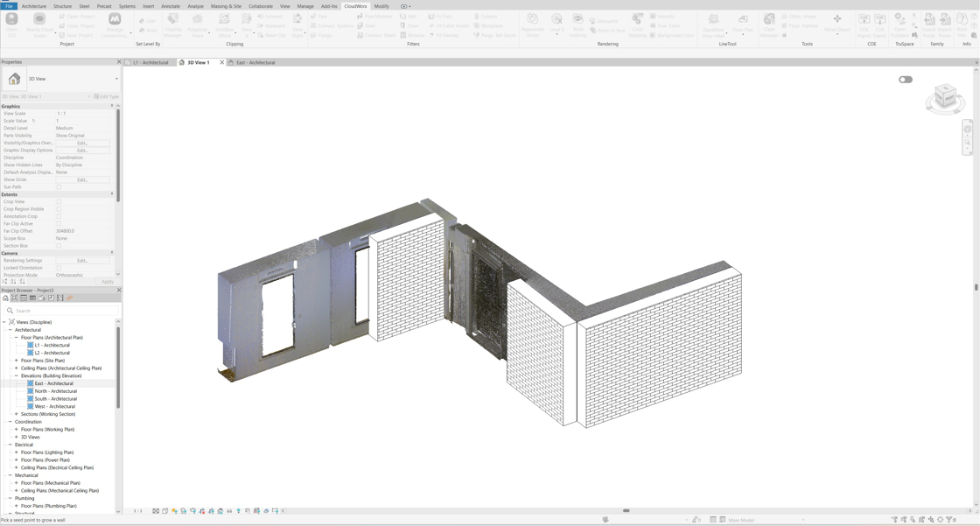Open the Clash Manager tool
Viewport: 980px width, 526px height.
pos(769,25)
